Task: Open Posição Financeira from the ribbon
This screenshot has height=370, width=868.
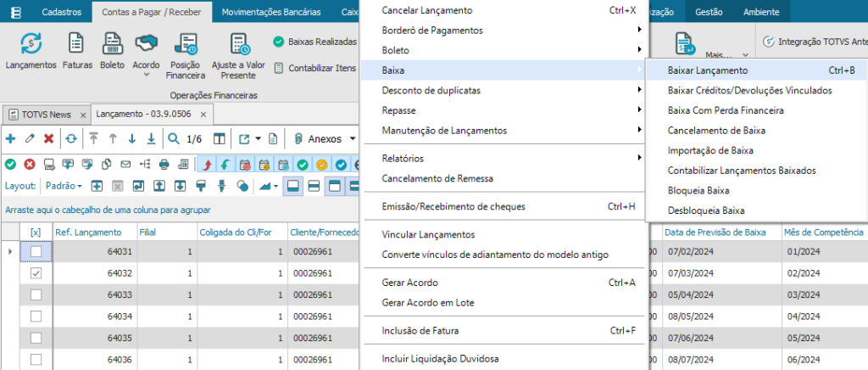Action: 184,54
